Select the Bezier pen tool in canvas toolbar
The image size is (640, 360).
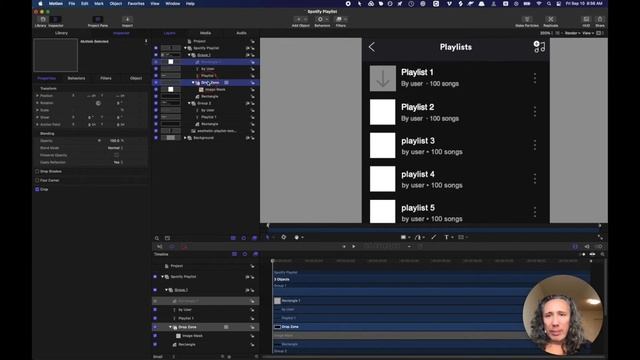pyautogui.click(x=418, y=237)
